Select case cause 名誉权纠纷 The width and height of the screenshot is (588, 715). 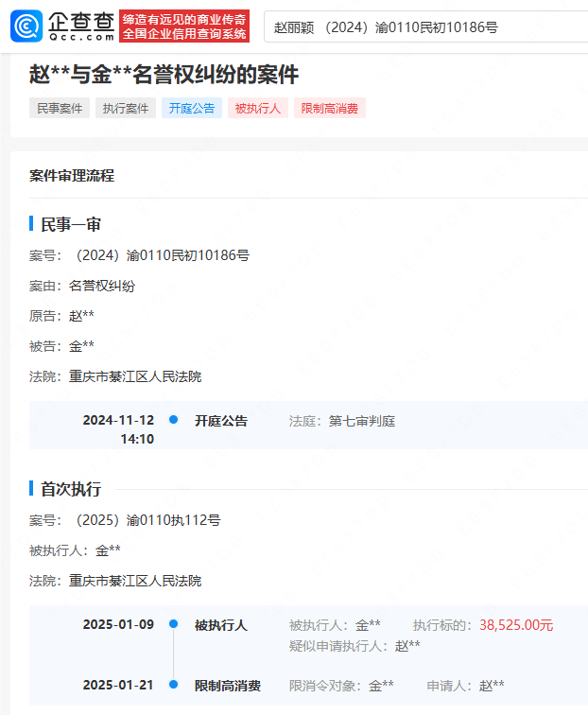point(102,286)
